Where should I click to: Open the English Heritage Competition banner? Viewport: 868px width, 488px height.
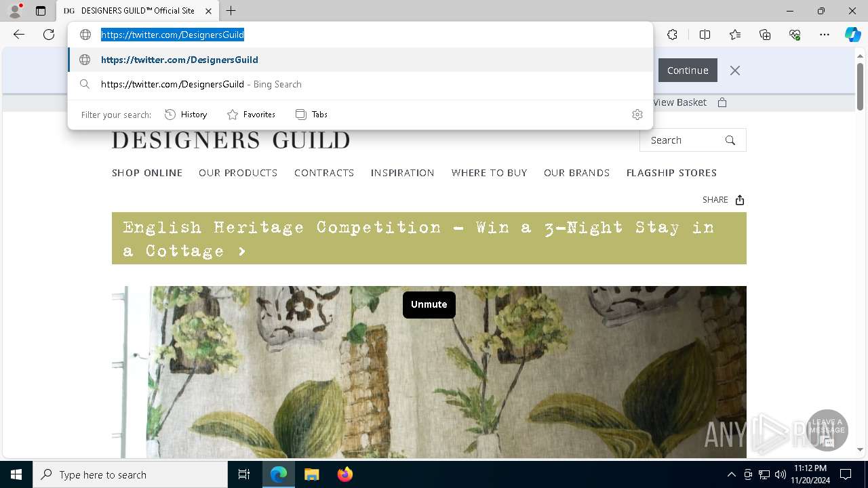click(x=429, y=239)
